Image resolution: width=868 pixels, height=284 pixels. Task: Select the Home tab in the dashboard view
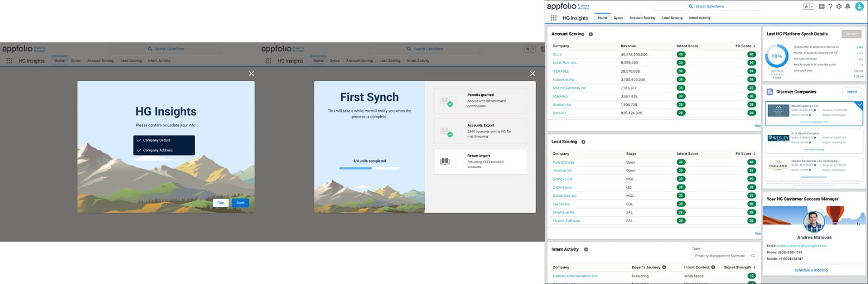pyautogui.click(x=603, y=18)
